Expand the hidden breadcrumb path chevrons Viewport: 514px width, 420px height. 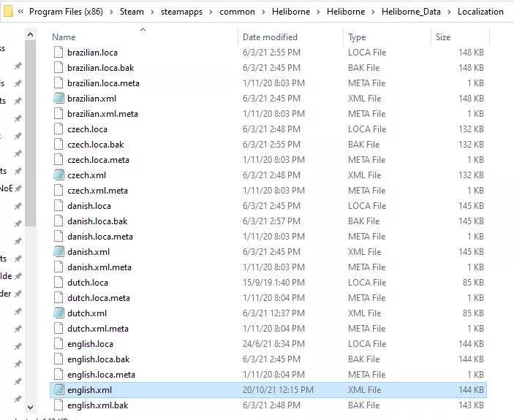20,12
